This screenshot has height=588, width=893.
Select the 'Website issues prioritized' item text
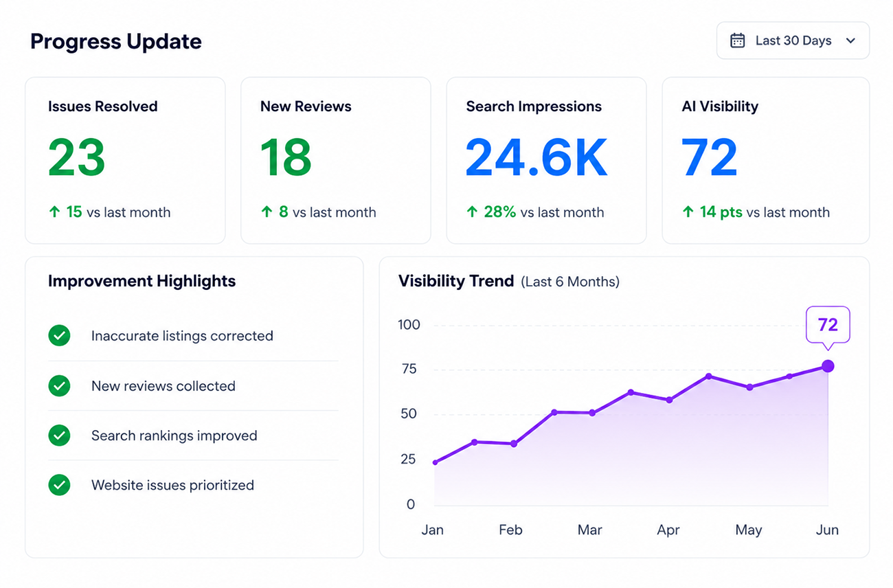[172, 485]
